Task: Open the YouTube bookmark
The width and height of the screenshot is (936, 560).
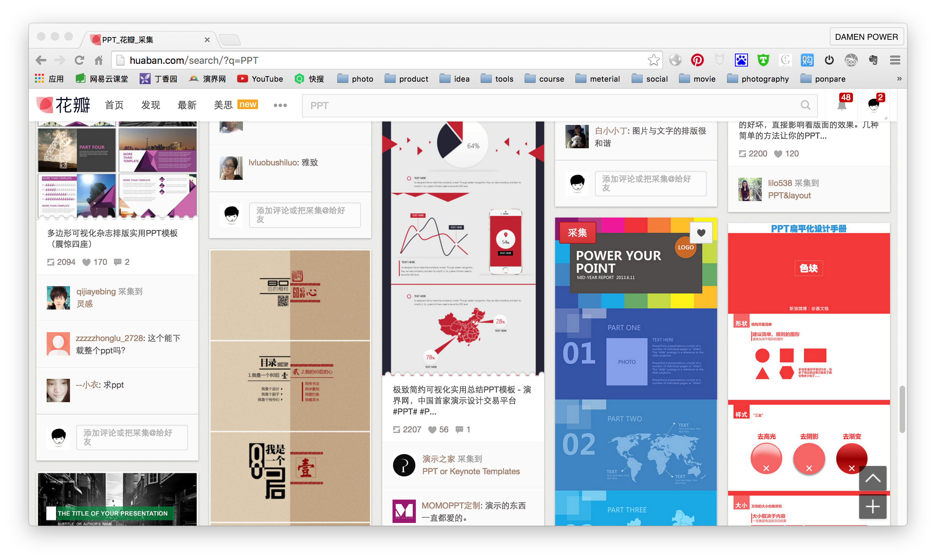Action: (x=260, y=79)
